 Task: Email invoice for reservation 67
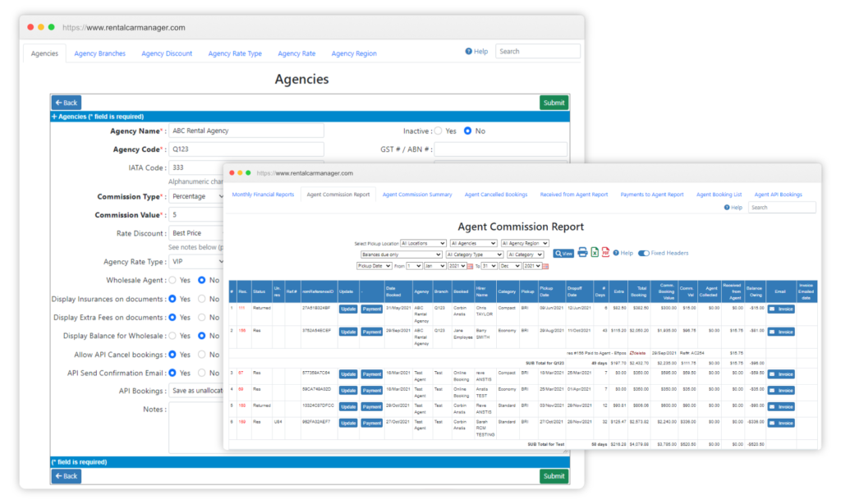pos(781,374)
